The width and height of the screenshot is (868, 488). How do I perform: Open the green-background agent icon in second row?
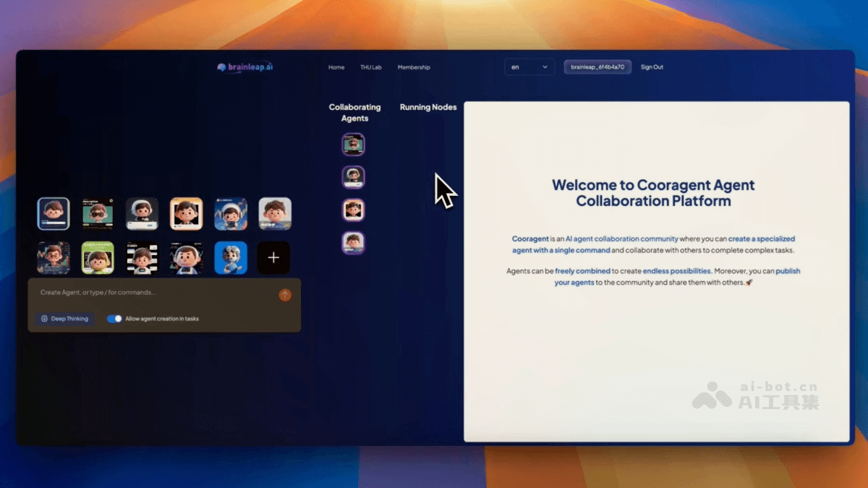pos(98,257)
